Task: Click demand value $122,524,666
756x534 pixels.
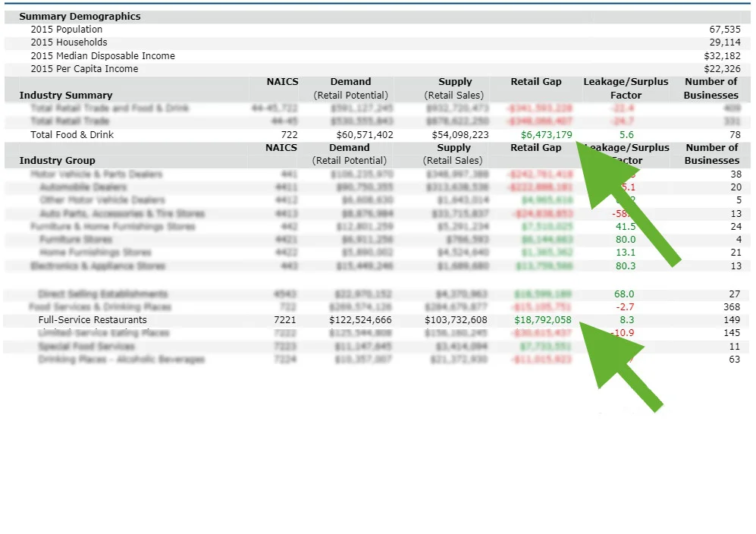Action: coord(360,320)
